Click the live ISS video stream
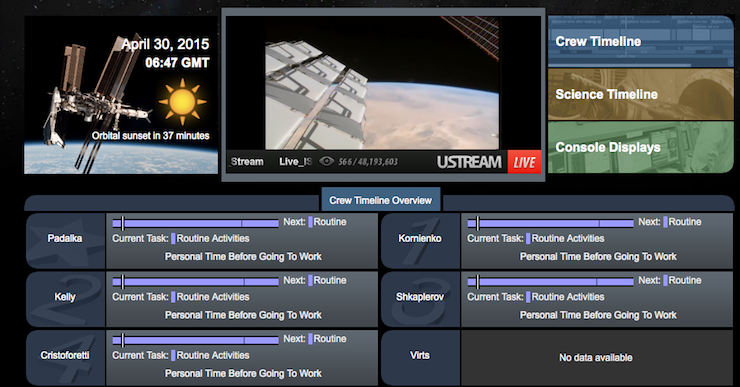Image resolution: width=740 pixels, height=387 pixels. pyautogui.click(x=382, y=83)
